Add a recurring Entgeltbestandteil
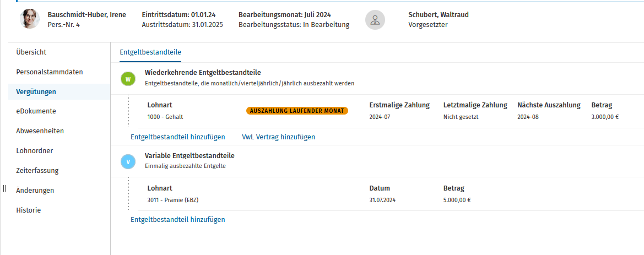Viewport: 644px width, 255px height. [178, 137]
